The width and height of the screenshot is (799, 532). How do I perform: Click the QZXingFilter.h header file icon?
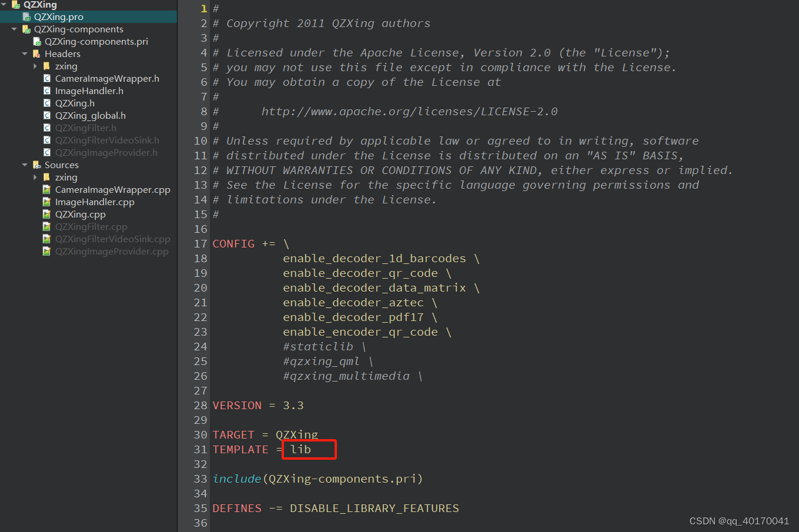[47, 128]
